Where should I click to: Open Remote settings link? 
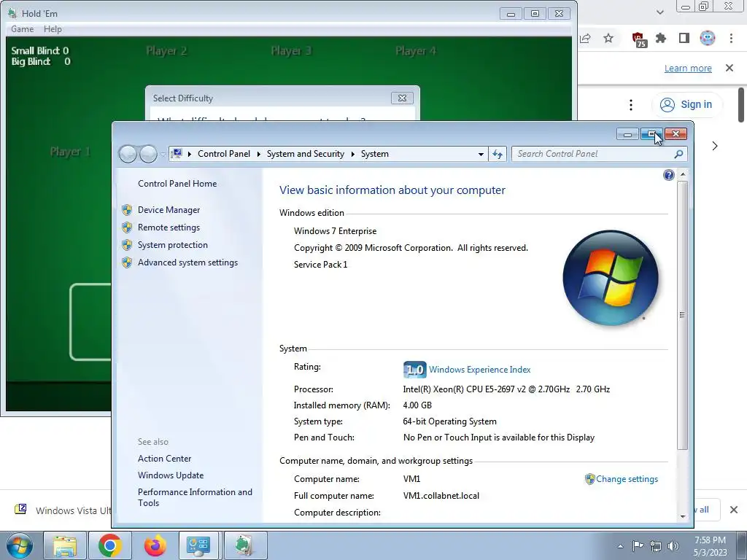pyautogui.click(x=169, y=227)
